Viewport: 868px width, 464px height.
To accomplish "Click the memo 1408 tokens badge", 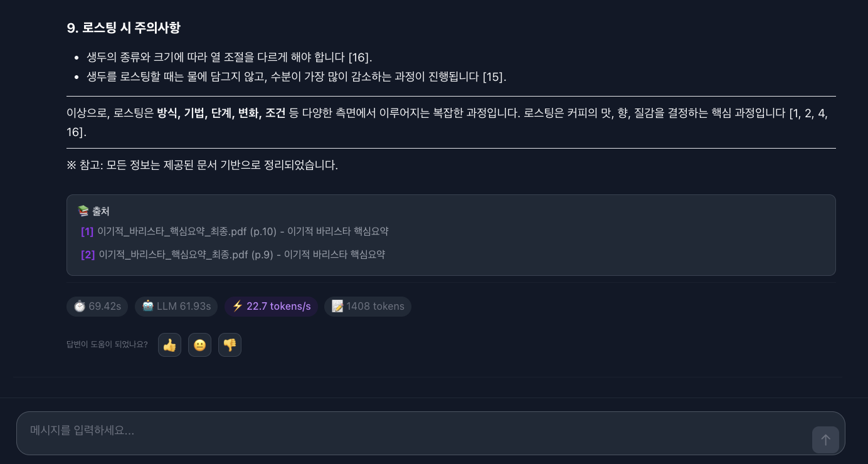I will 368,306.
